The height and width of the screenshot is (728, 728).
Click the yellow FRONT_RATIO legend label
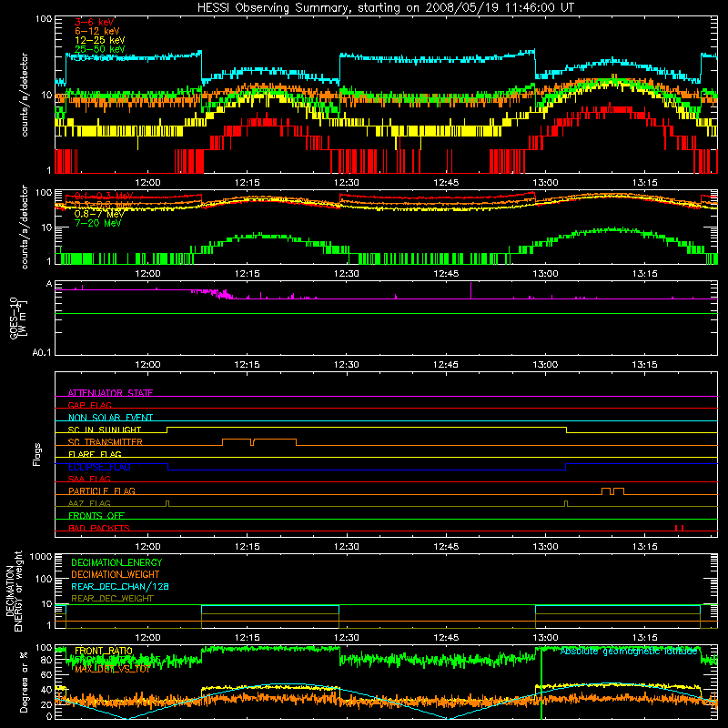[104, 651]
